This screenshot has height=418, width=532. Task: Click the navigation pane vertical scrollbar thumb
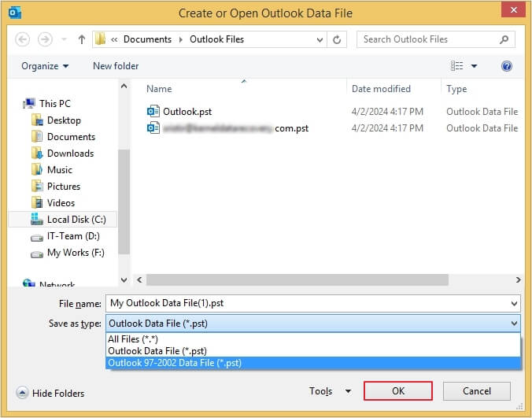click(124, 202)
